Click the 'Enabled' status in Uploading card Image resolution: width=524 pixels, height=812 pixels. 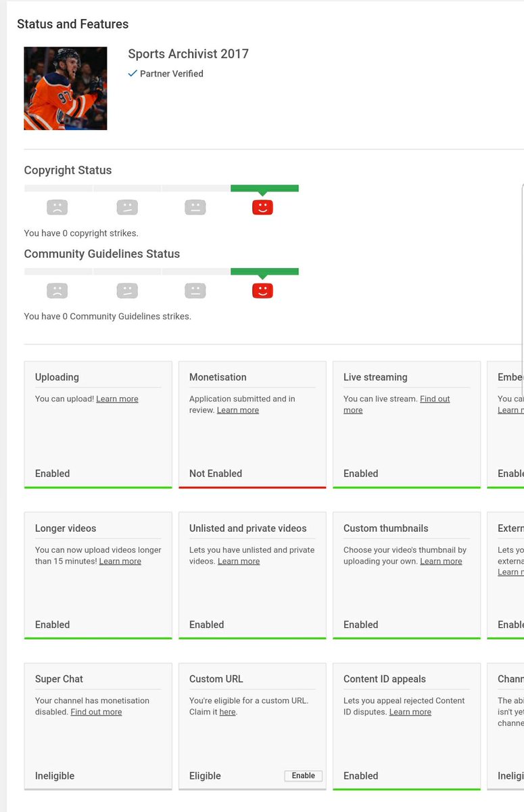pos(53,474)
